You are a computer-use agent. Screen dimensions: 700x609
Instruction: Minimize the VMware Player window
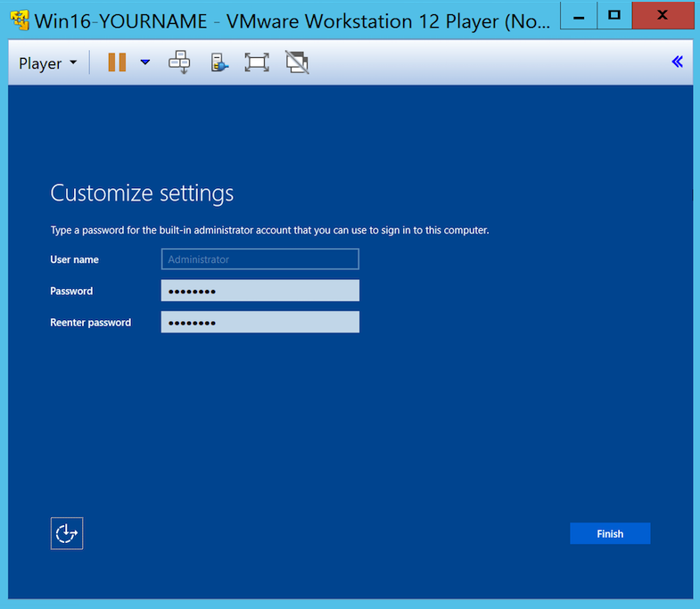(x=581, y=15)
